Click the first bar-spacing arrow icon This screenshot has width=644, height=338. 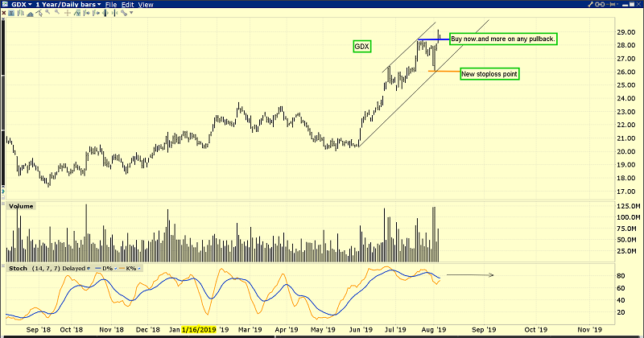click(87, 13)
